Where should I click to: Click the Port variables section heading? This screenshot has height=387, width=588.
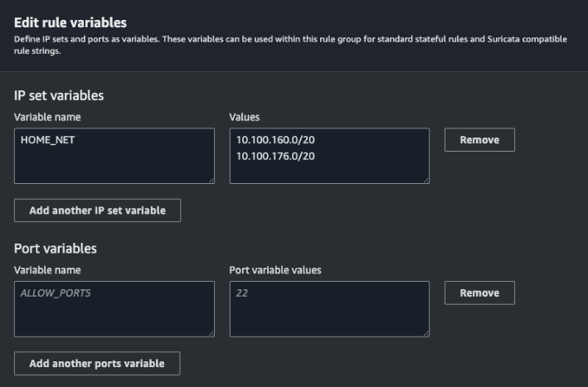click(56, 249)
